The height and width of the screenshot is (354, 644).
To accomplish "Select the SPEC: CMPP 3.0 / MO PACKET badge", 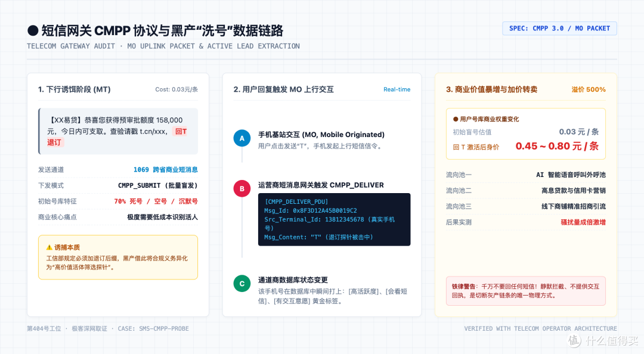I will coord(559,29).
